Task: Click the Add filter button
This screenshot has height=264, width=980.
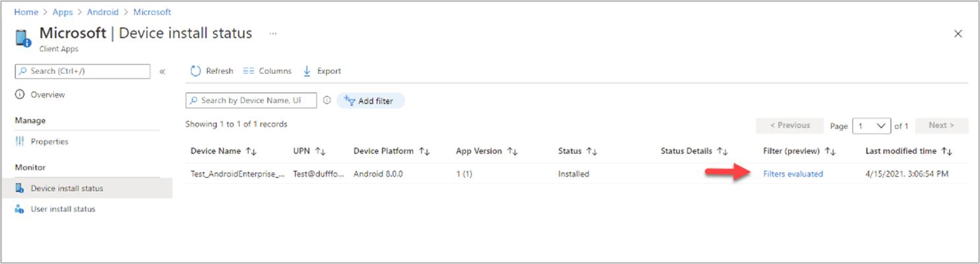Action: click(370, 101)
